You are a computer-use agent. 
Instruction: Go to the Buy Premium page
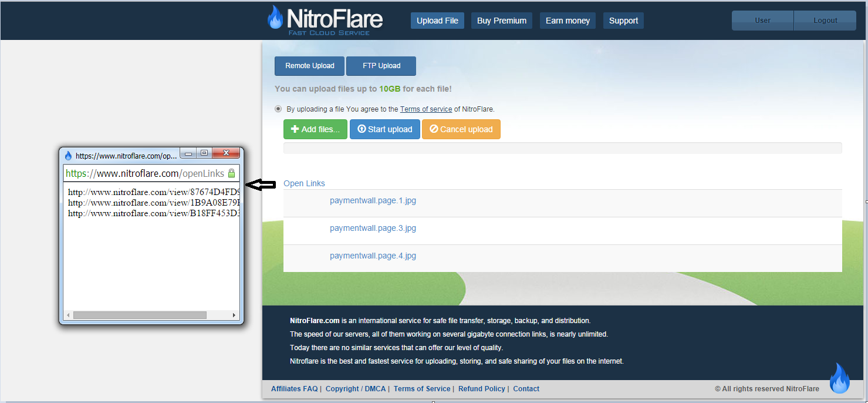pyautogui.click(x=501, y=21)
